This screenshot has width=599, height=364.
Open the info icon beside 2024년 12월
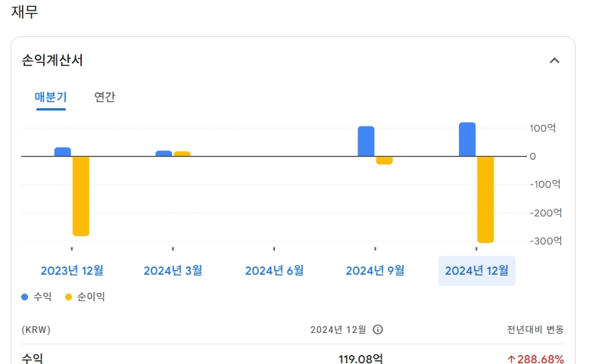(x=377, y=329)
